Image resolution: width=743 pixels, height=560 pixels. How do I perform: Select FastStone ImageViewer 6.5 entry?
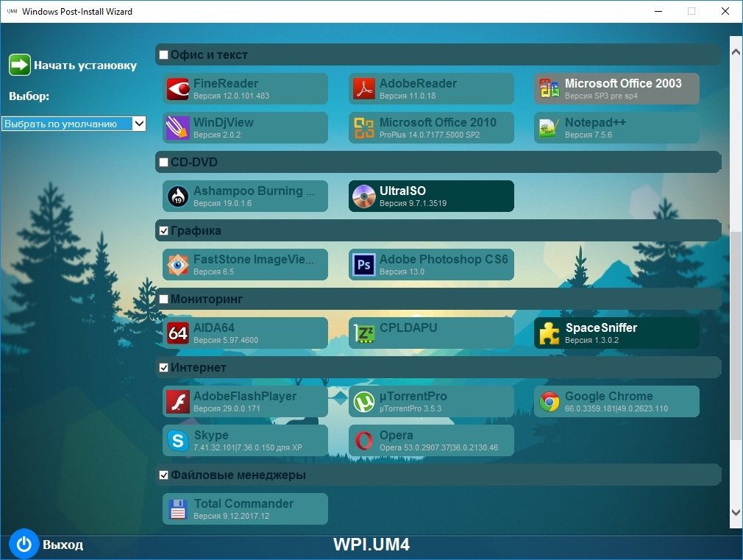click(x=245, y=265)
